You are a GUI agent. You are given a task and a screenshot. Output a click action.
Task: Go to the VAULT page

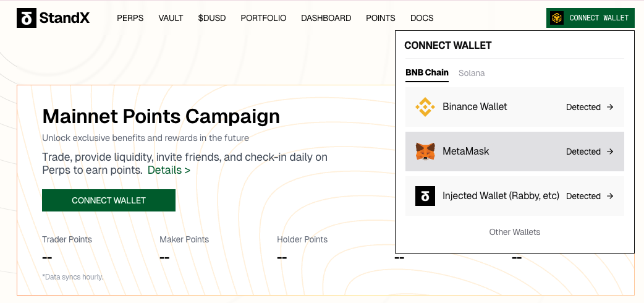coord(171,18)
